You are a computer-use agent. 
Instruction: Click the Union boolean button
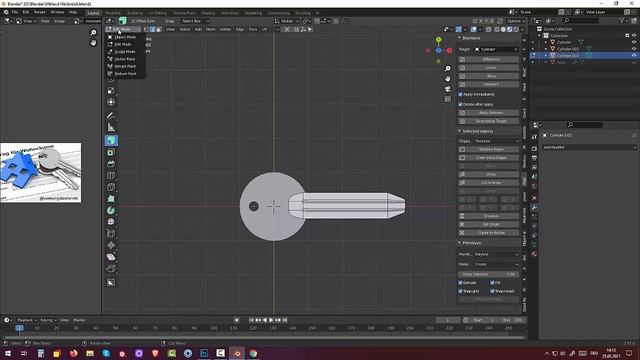coord(489,68)
